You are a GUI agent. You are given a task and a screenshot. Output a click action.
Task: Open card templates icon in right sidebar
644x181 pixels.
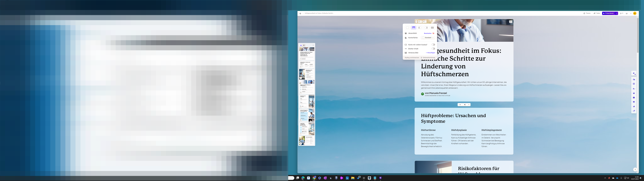(634, 79)
